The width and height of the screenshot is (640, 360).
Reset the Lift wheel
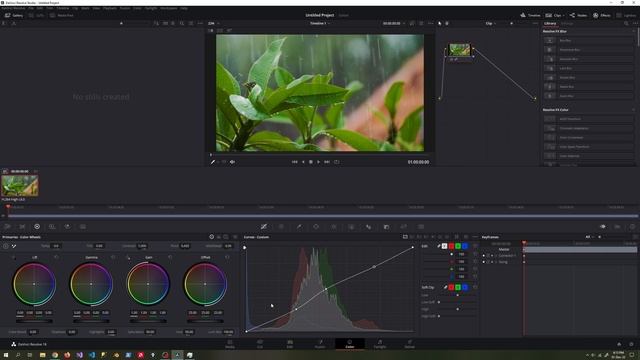coord(56,257)
